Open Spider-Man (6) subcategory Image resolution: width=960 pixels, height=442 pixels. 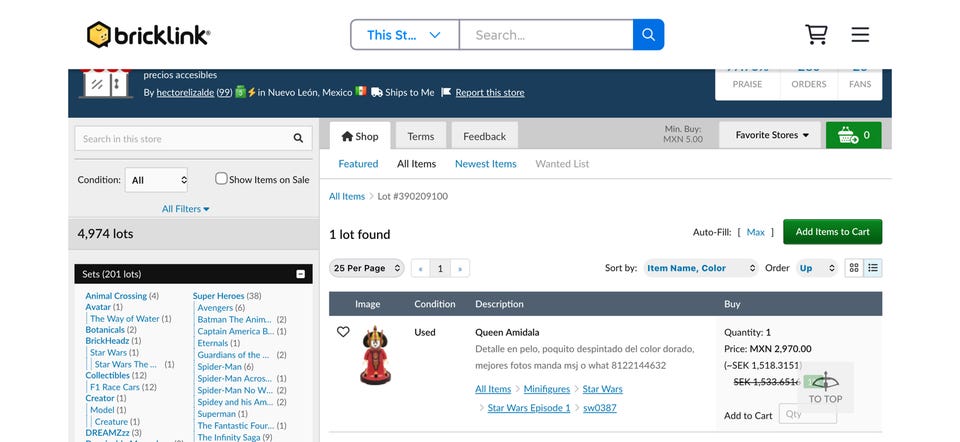click(x=219, y=367)
